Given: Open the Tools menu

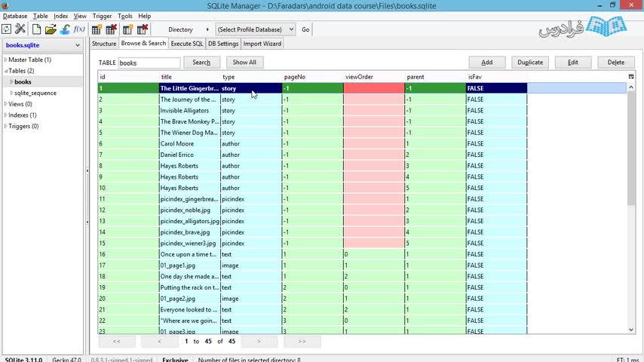Looking at the screenshot, I should pos(125,16).
